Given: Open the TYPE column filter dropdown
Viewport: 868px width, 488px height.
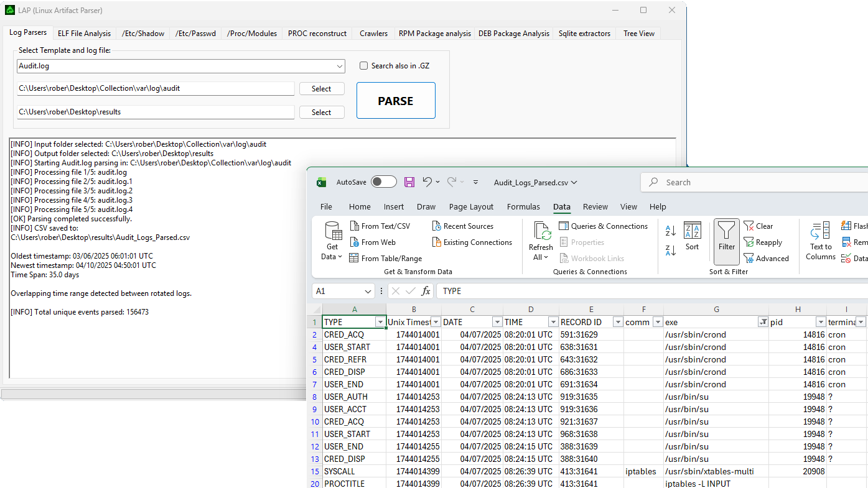Looking at the screenshot, I should 380,322.
